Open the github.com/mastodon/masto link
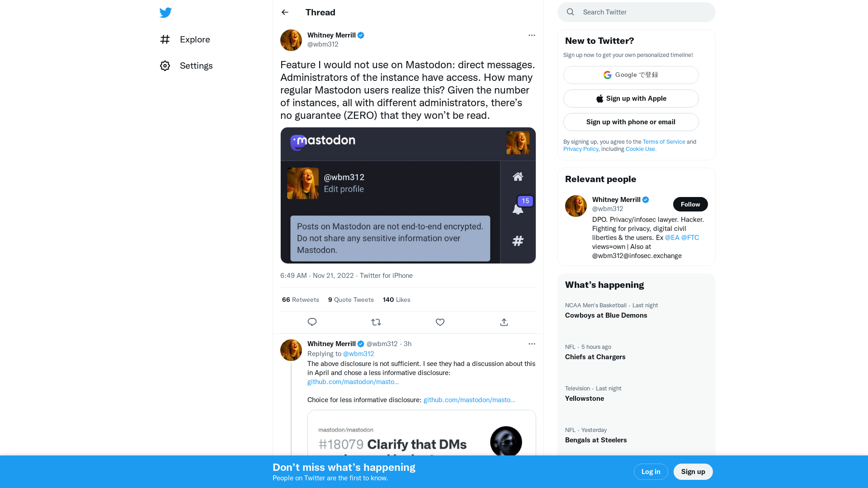This screenshot has width=868, height=488. [353, 381]
